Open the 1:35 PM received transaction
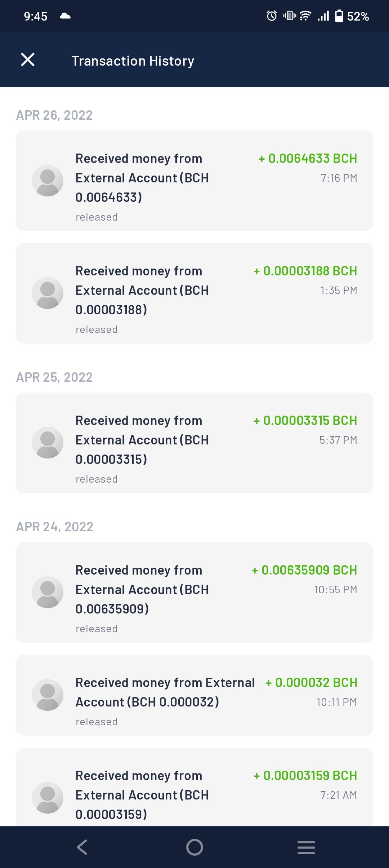 click(194, 293)
